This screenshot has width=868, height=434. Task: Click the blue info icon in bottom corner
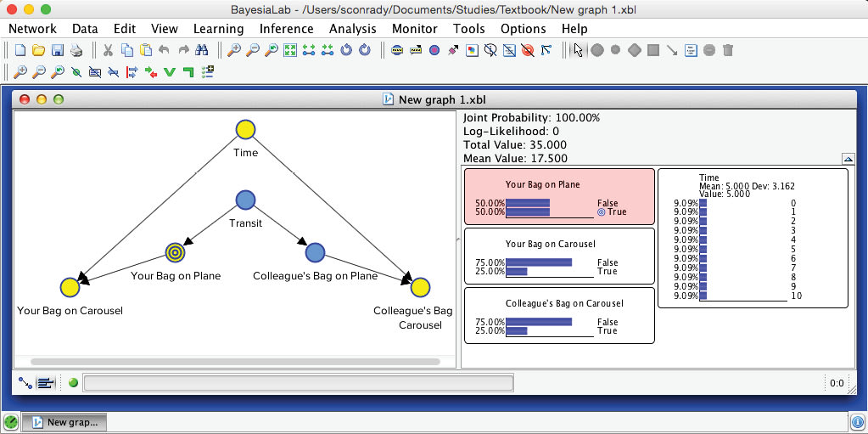(857, 422)
